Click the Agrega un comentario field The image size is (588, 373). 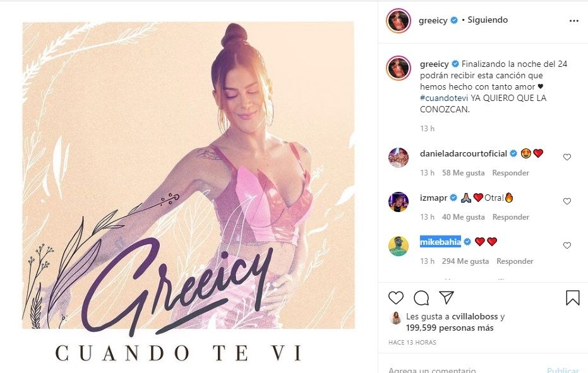point(465,370)
